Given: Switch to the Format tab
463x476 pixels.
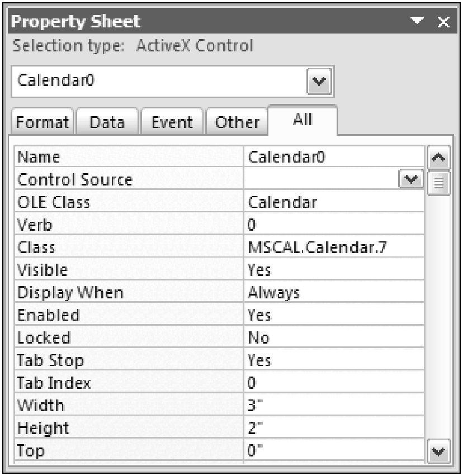Looking at the screenshot, I should [41, 122].
